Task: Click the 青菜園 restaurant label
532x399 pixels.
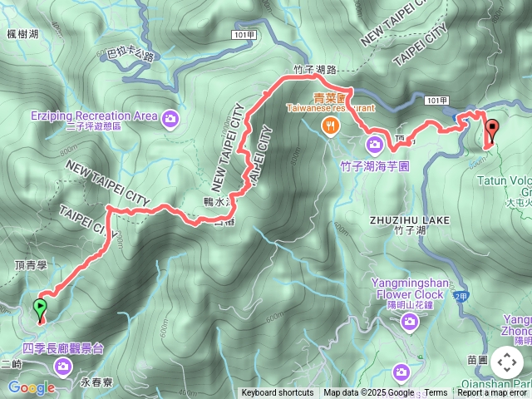Action: (329, 98)
